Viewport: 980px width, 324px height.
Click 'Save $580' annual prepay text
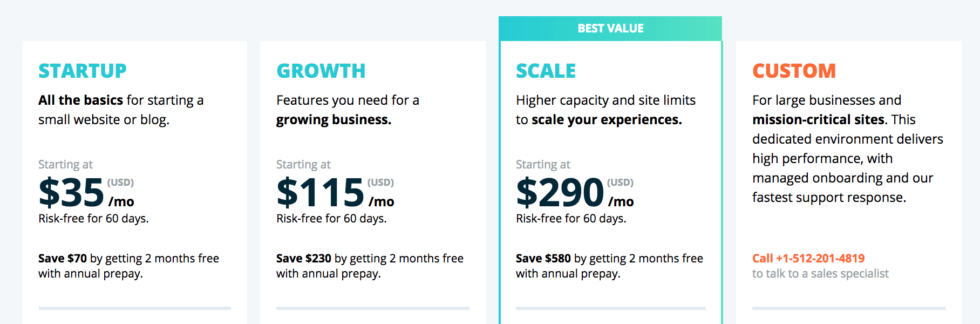coord(543,258)
